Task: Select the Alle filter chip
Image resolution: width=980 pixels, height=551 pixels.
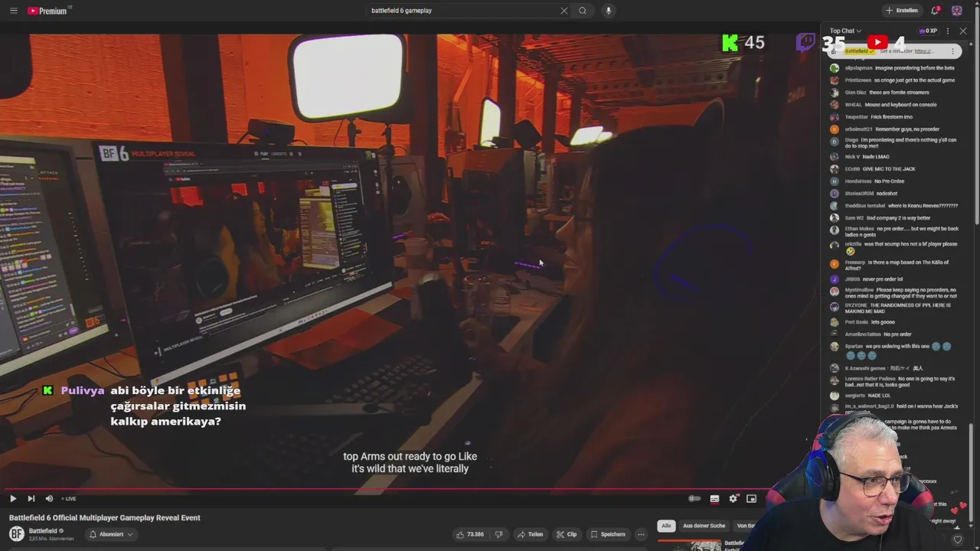Action: click(x=666, y=526)
